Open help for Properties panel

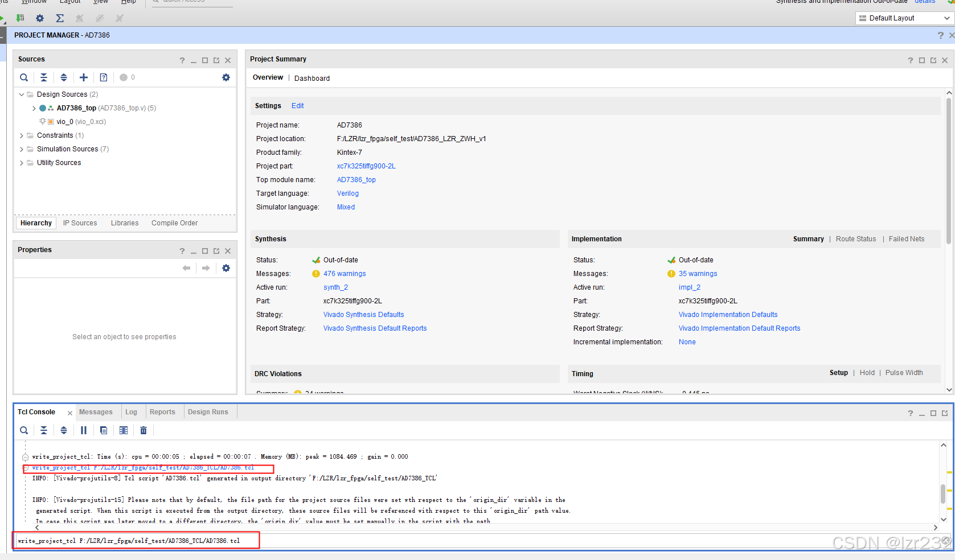click(x=182, y=251)
